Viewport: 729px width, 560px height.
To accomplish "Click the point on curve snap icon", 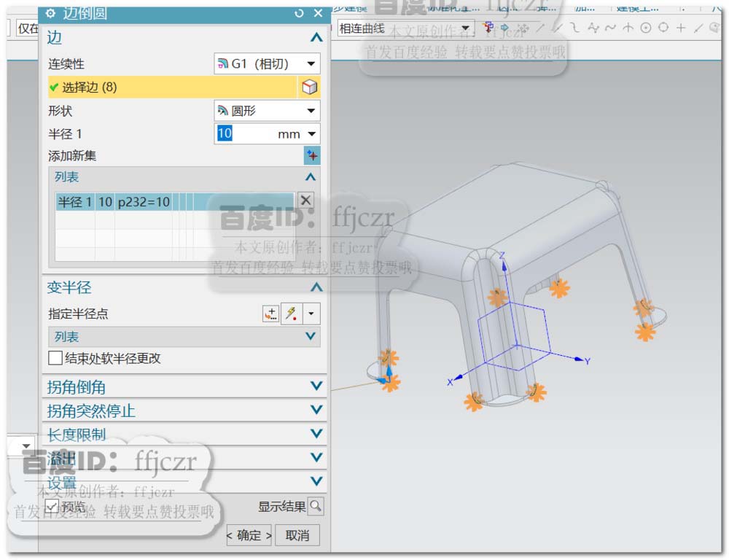I will [698, 28].
